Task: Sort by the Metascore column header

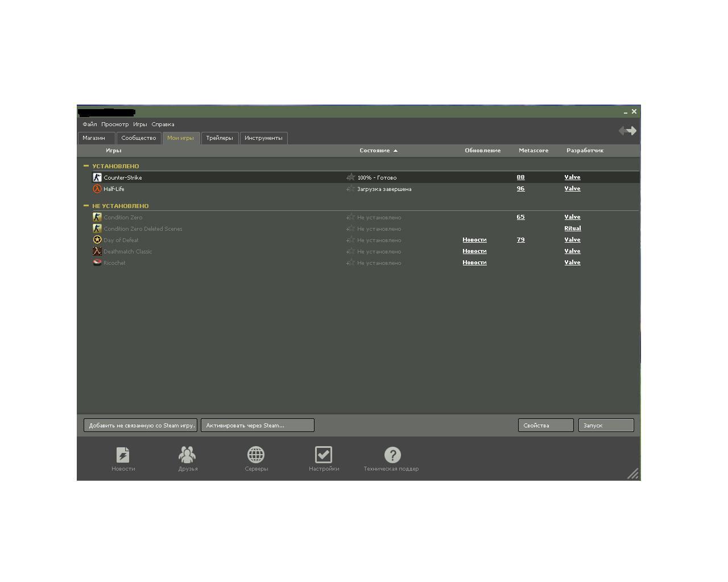Action: (x=533, y=151)
